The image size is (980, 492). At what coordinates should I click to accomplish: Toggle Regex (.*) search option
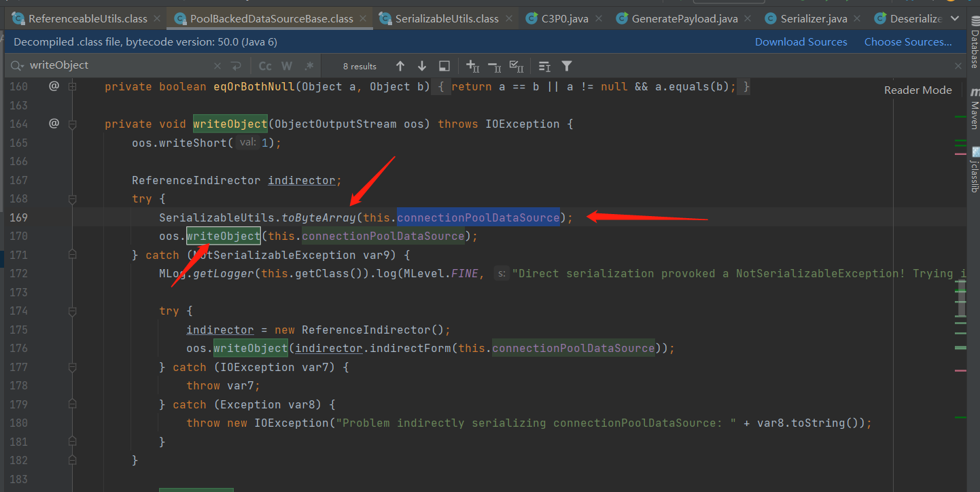[x=309, y=66]
